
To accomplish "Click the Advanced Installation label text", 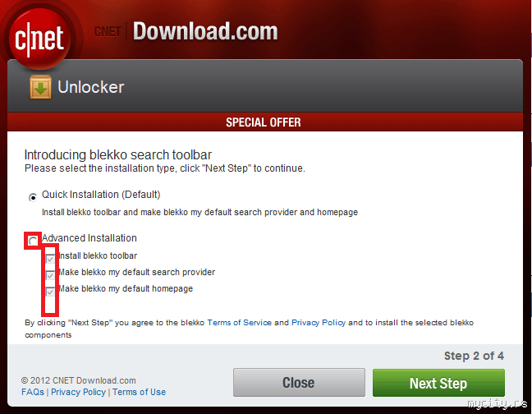I will [89, 238].
